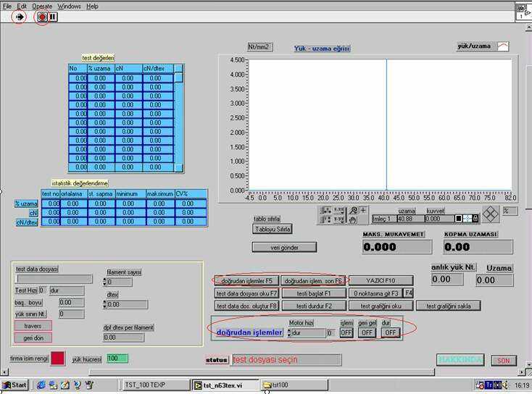Image resolution: width=532 pixels, height=394 pixels.
Task: Click the test data dosyası oku F7 button
Action: coord(246,293)
